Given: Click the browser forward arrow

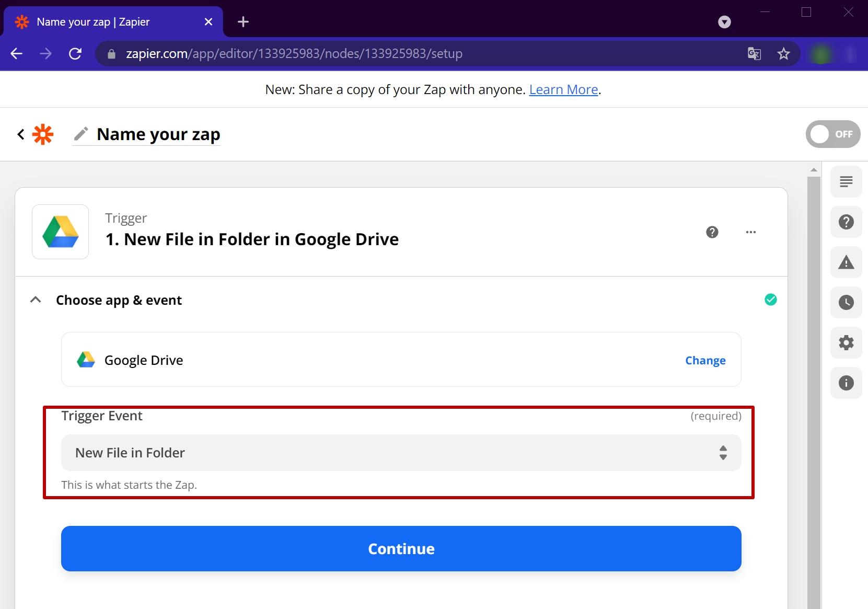Looking at the screenshot, I should [x=46, y=53].
